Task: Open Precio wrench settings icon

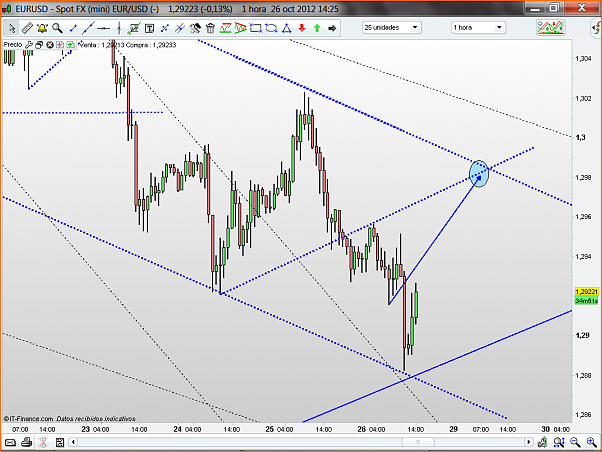Action: point(29,45)
